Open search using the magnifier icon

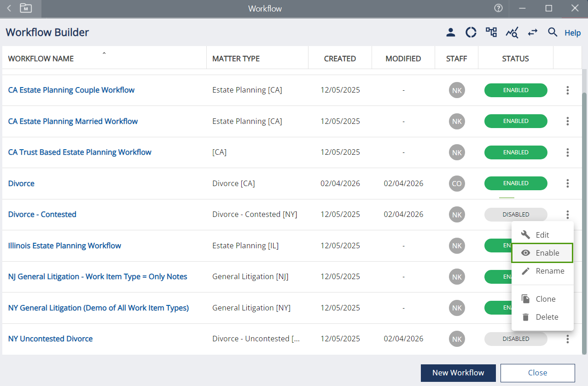click(553, 32)
